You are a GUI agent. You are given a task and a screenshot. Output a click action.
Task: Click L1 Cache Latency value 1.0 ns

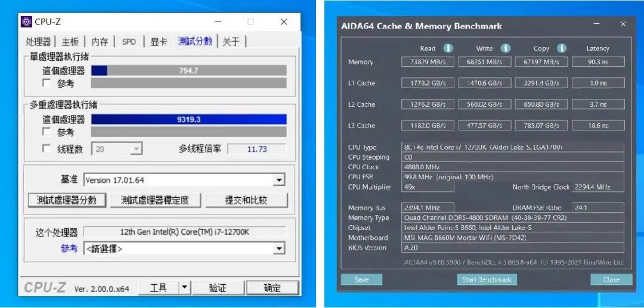click(598, 83)
